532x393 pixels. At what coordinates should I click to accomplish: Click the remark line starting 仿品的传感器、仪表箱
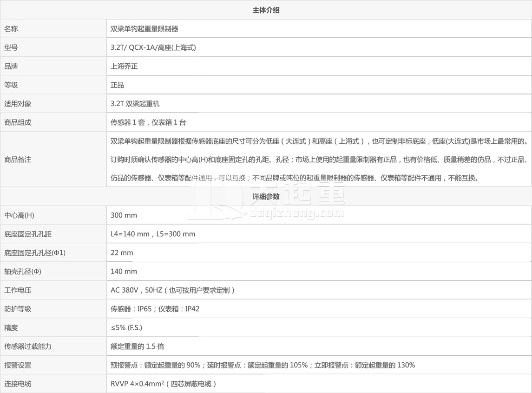295,178
